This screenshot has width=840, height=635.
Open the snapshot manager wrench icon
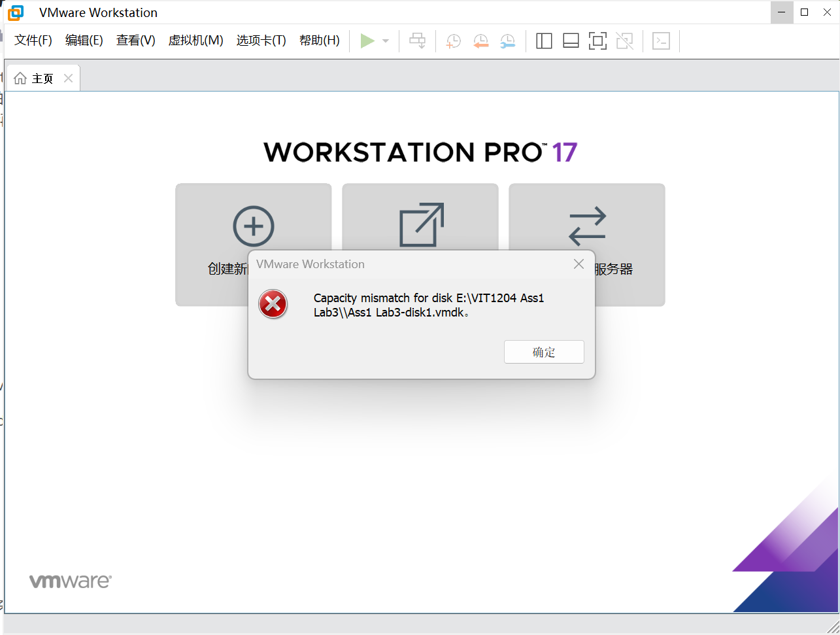507,41
